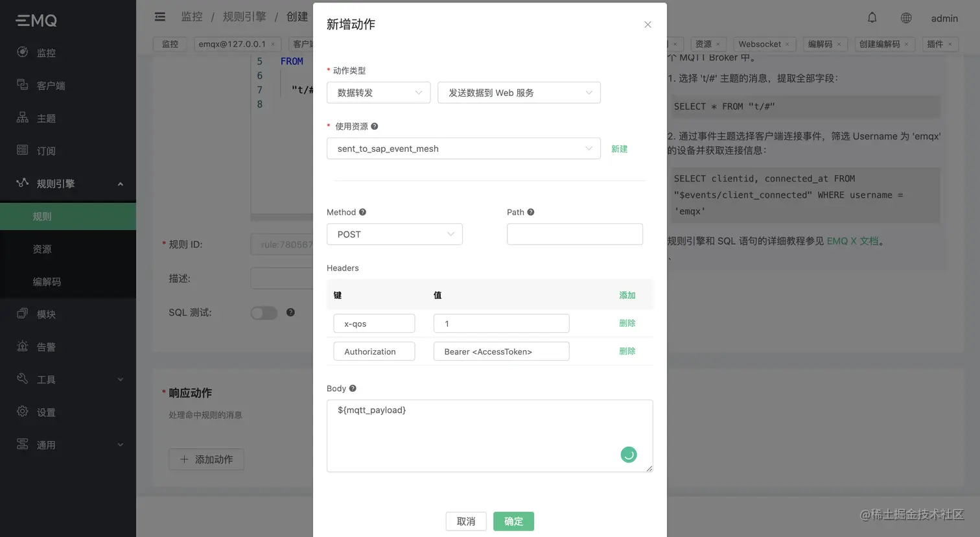The height and width of the screenshot is (537, 980).
Task: Close the 创建编解码 tab
Action: tap(906, 44)
